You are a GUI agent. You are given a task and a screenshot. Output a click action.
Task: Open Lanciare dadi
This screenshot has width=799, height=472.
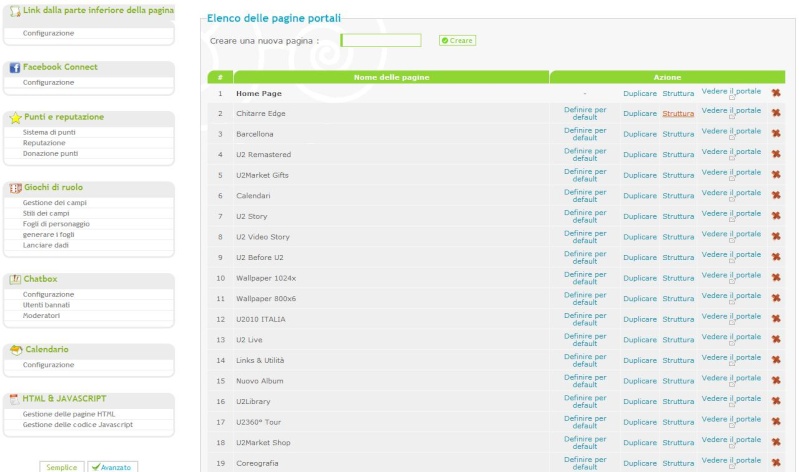(x=45, y=245)
